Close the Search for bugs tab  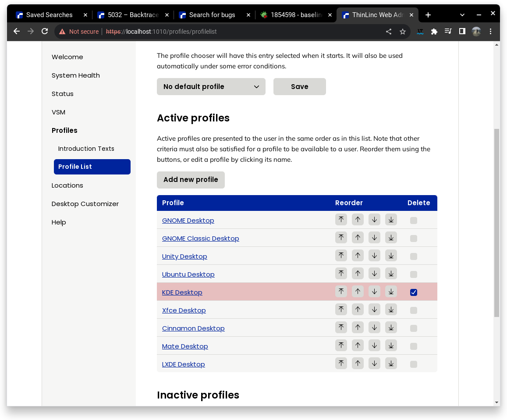click(248, 15)
